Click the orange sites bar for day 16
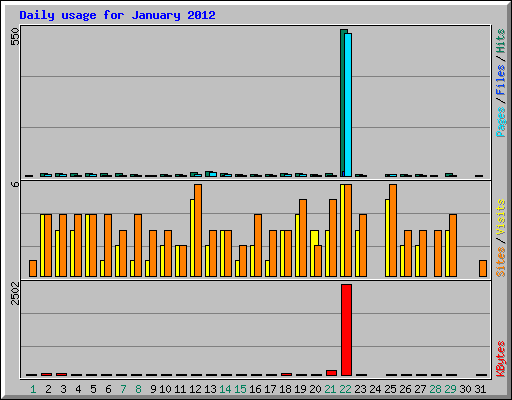This screenshot has height=400, width=512. pos(258,246)
